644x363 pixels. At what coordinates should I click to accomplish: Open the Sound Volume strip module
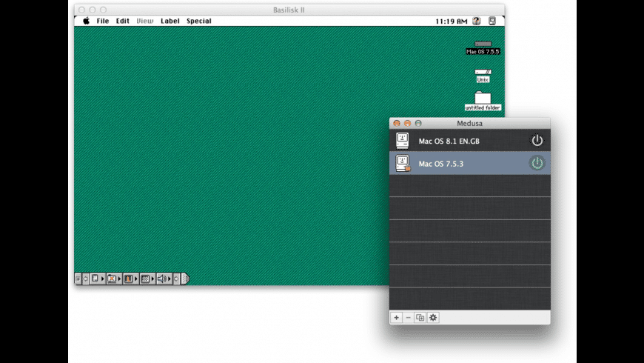click(162, 279)
